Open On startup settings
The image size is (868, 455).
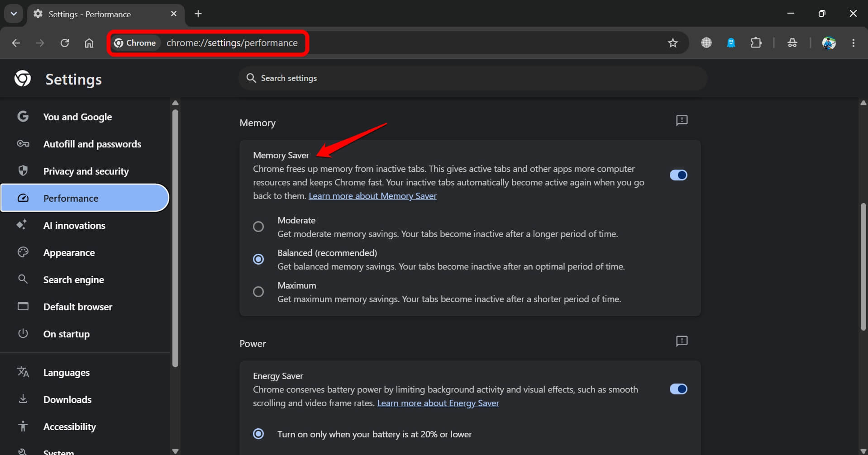pos(85,334)
